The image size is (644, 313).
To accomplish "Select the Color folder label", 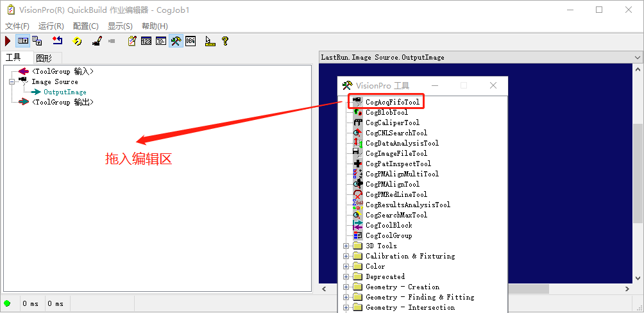I will [x=375, y=266].
